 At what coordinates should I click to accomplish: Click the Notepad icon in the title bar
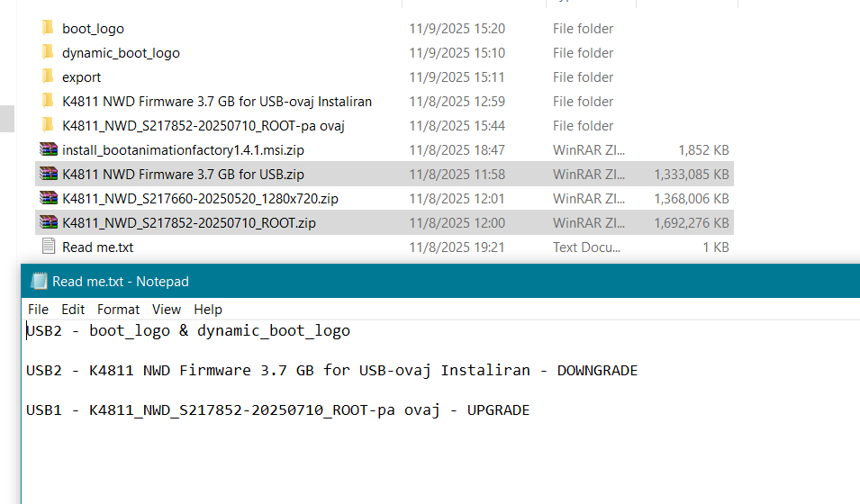pos(39,282)
